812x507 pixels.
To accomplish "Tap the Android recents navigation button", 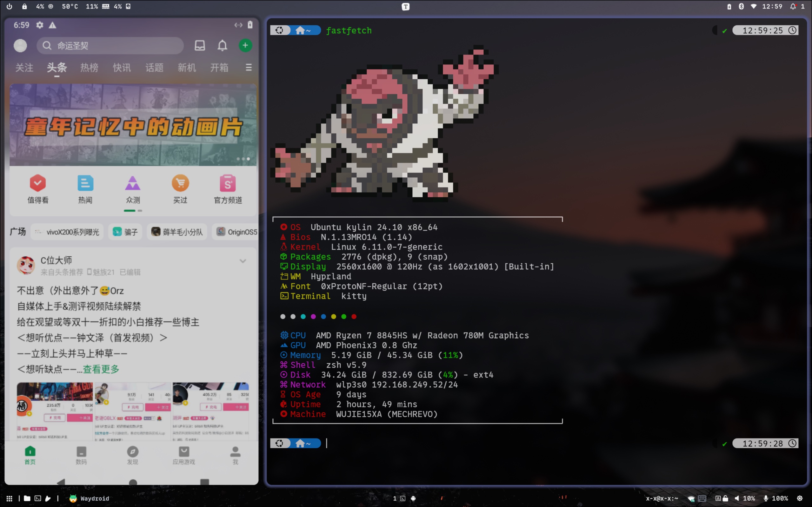I will 205,482.
